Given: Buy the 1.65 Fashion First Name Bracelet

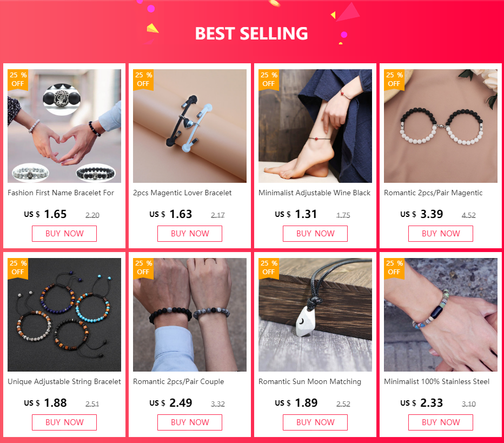Looking at the screenshot, I should (x=64, y=233).
